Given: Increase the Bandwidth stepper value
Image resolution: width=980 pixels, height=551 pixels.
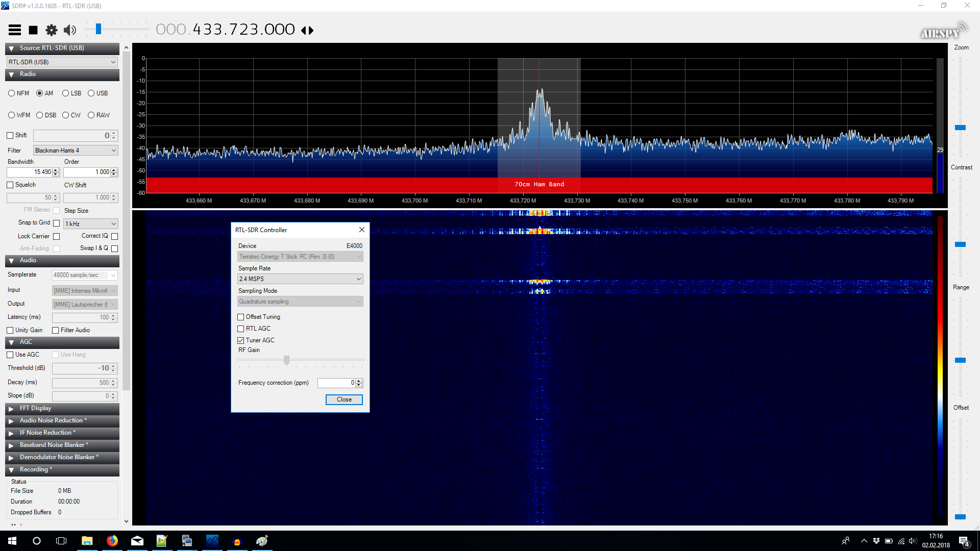Looking at the screenshot, I should 56,170.
